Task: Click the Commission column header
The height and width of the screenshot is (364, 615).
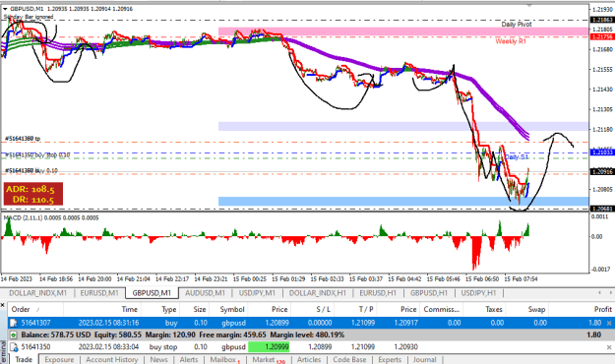Action: (441, 310)
